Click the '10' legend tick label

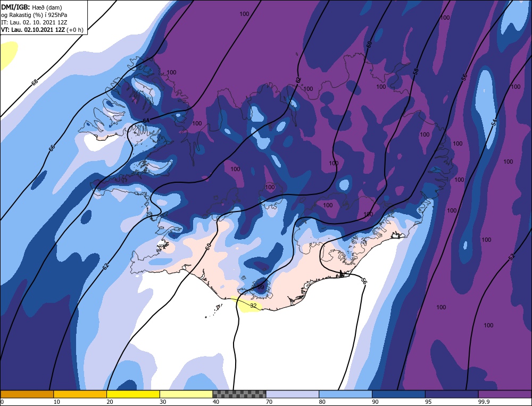click(x=57, y=402)
